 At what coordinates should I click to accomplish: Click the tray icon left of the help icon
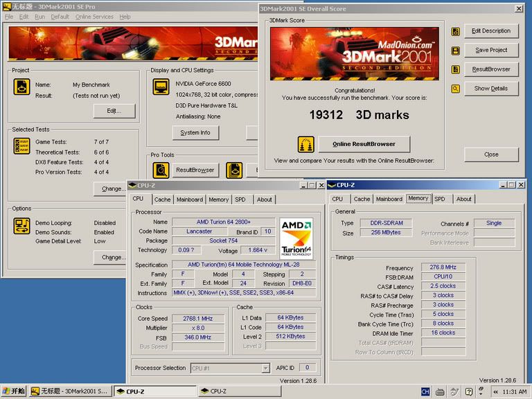454,392
